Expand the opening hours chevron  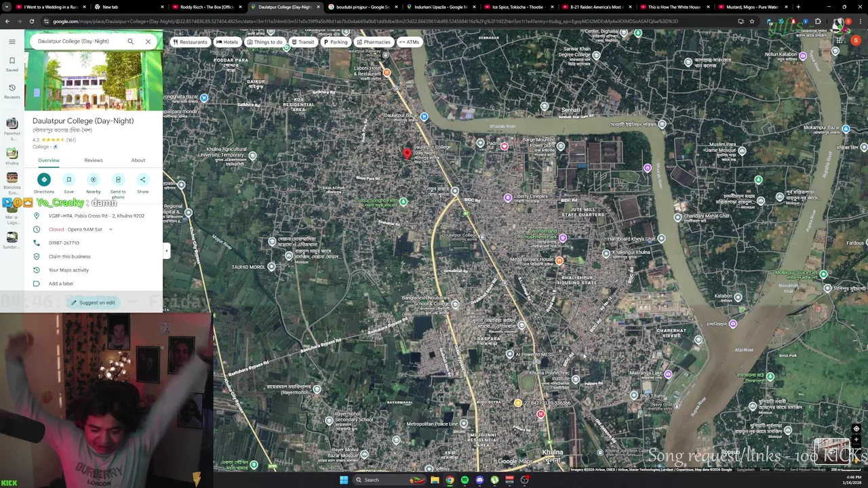(111, 229)
